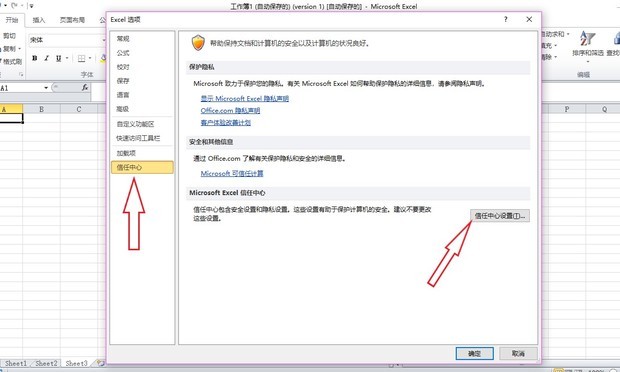Open Office.com 隐私声明 link
The image size is (620, 372).
click(x=230, y=110)
